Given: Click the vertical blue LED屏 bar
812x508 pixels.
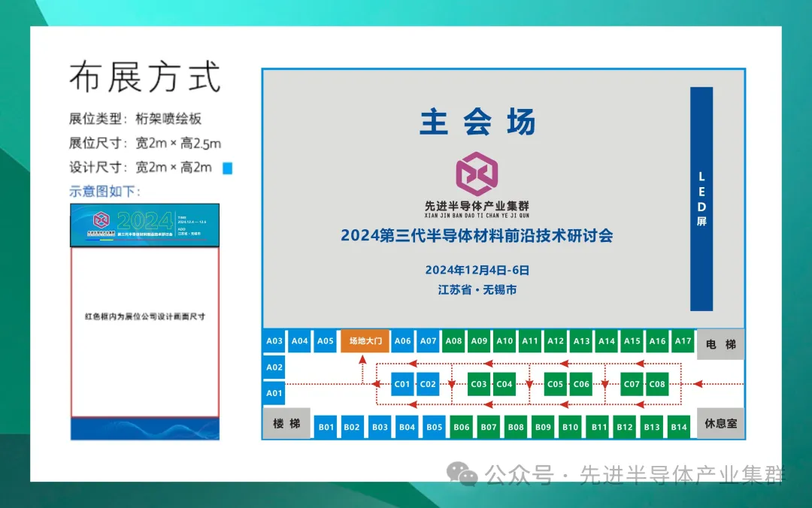Looking at the screenshot, I should pos(701,199).
